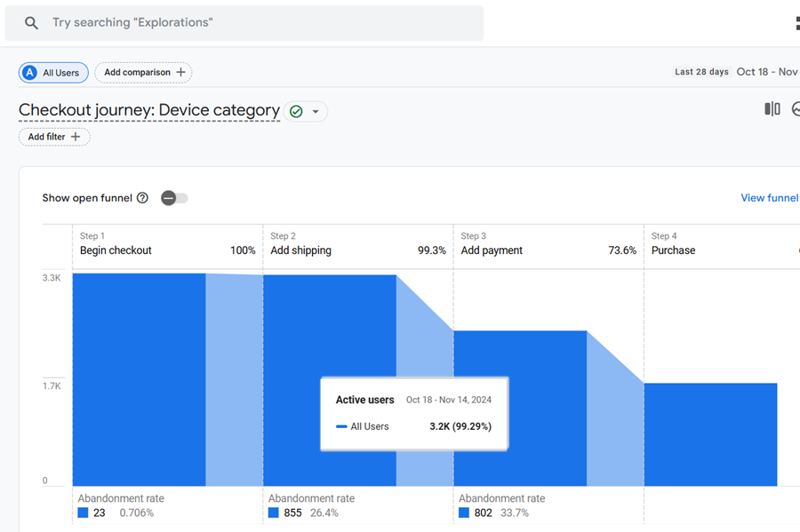Toggle the Show open funnel switch
The image size is (800, 532).
pyautogui.click(x=174, y=198)
